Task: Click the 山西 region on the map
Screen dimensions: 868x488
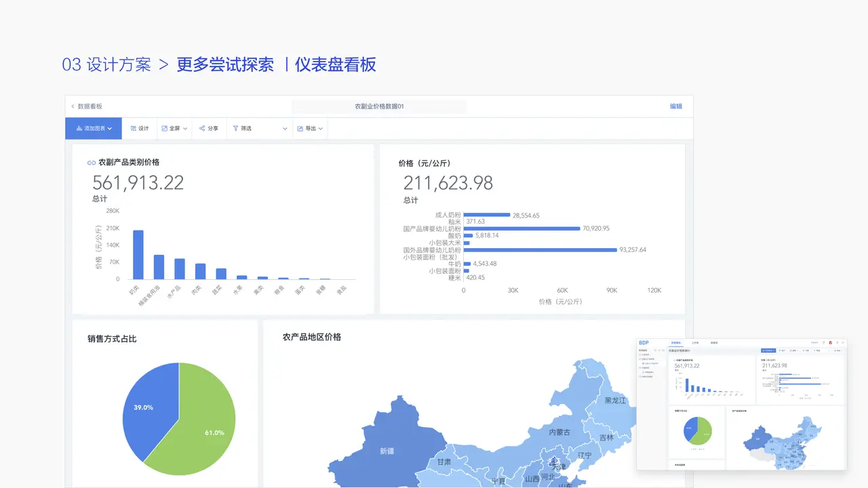Action: pyautogui.click(x=532, y=479)
